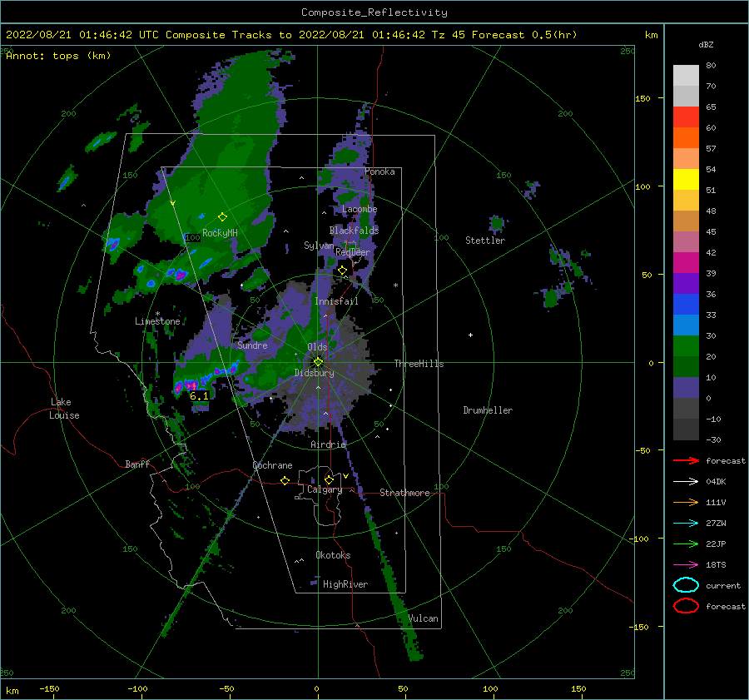This screenshot has height=700, width=749.
Task: Pick the bright green 30 dBZ swatch
Action: (686, 345)
